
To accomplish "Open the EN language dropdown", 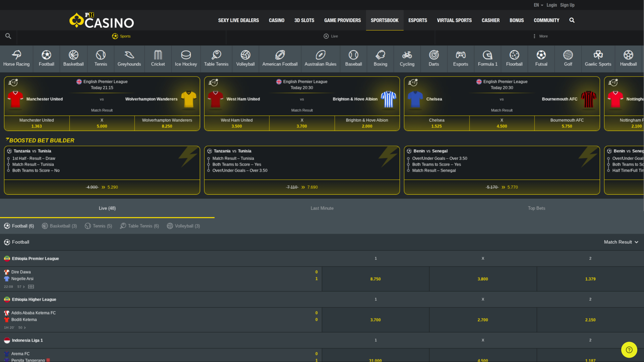I will tap(537, 5).
